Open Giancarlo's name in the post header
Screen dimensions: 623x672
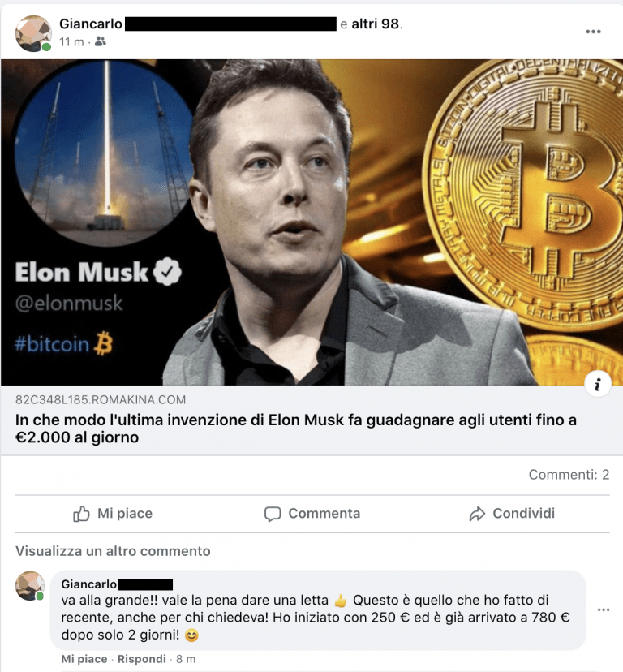tap(90, 24)
